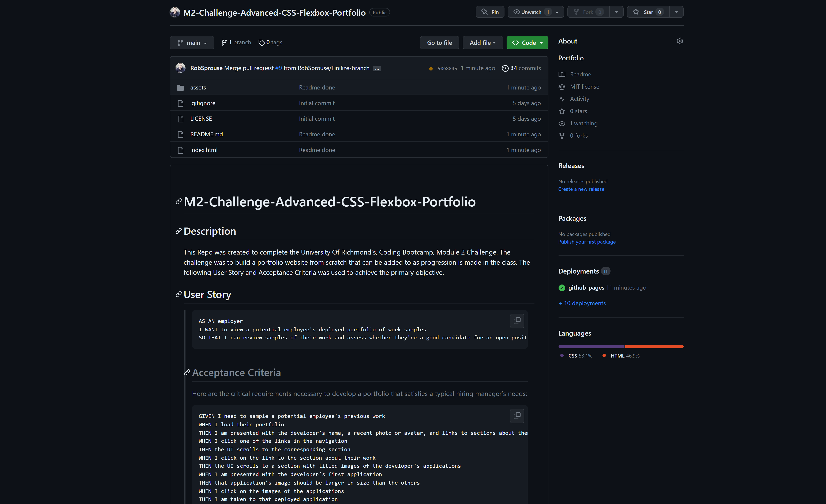The height and width of the screenshot is (504, 826).
Task: View the 0 tags link
Action: 270,43
